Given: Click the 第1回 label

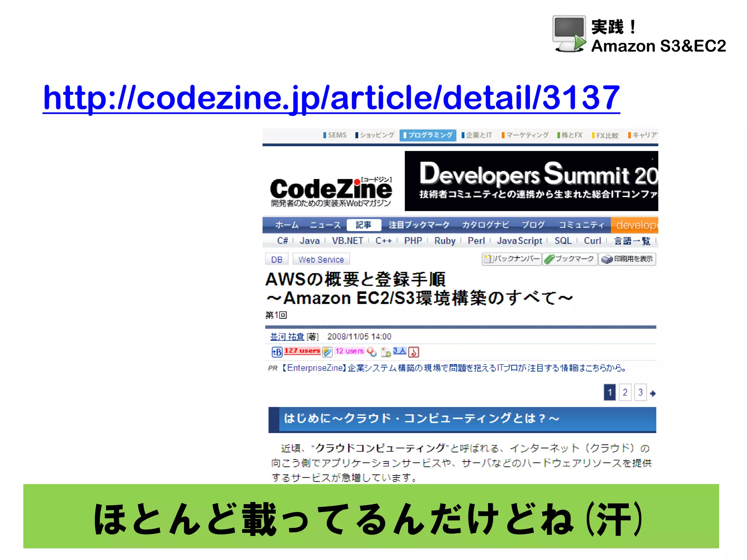Looking at the screenshot, I should (276, 315).
